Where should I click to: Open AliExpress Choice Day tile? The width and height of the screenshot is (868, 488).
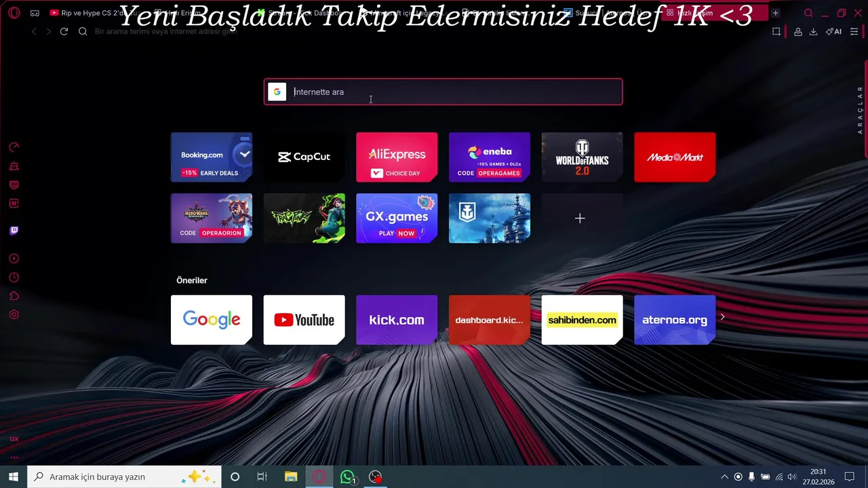click(x=397, y=157)
